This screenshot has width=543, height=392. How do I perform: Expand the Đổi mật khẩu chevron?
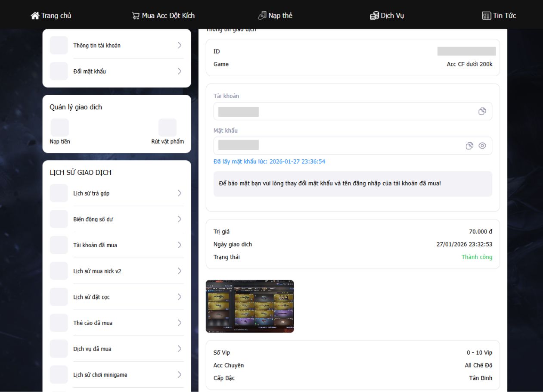pyautogui.click(x=180, y=72)
